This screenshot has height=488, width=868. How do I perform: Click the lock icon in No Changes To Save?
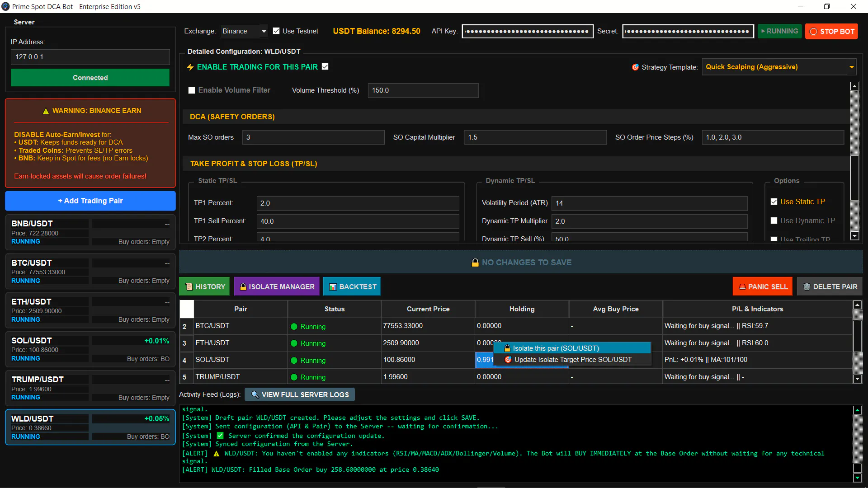[x=475, y=263]
